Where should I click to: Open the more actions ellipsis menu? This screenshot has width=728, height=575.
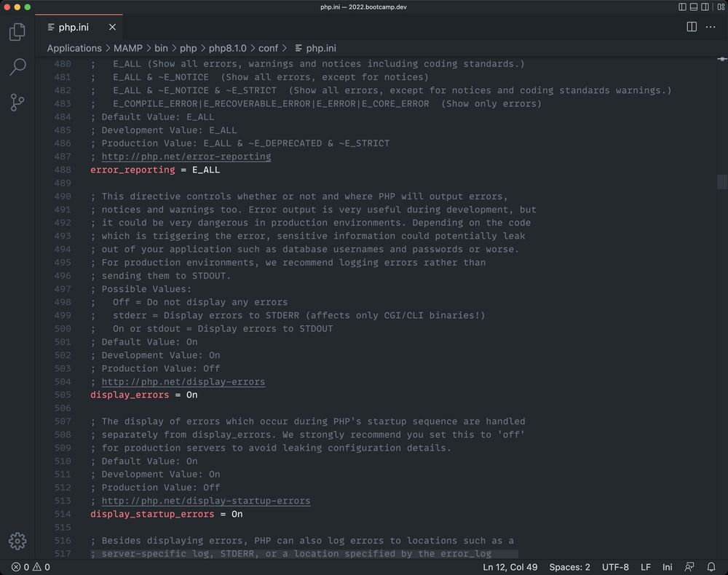click(x=711, y=27)
